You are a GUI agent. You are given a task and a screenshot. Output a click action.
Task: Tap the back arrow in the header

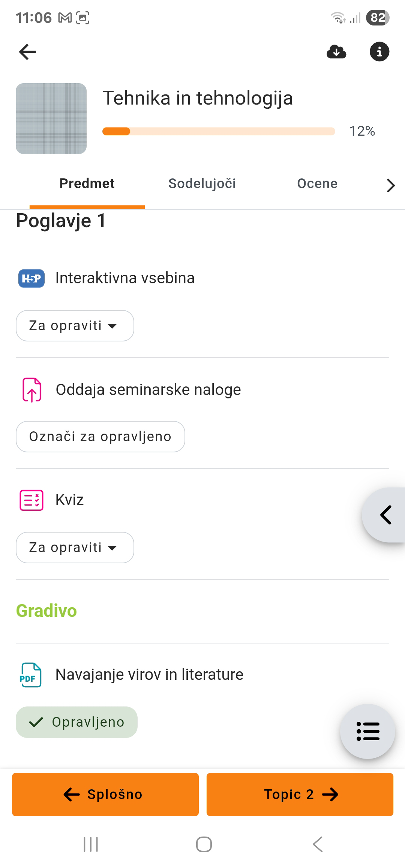(27, 52)
